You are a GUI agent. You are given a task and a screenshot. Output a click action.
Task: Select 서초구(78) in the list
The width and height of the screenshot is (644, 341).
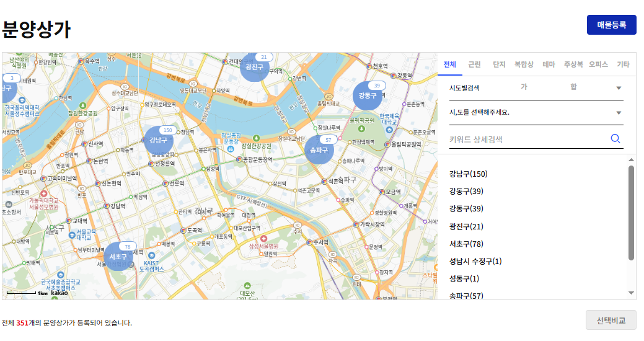click(x=466, y=244)
